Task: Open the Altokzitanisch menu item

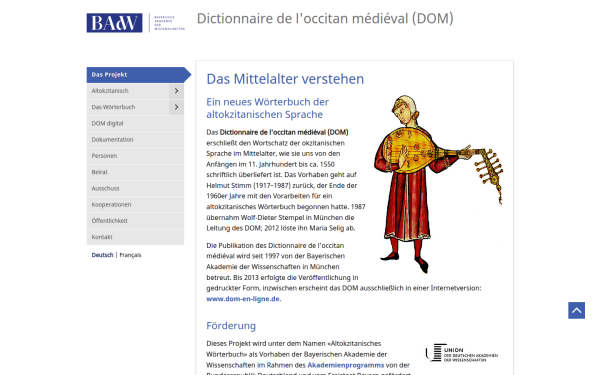Action: tap(128, 91)
